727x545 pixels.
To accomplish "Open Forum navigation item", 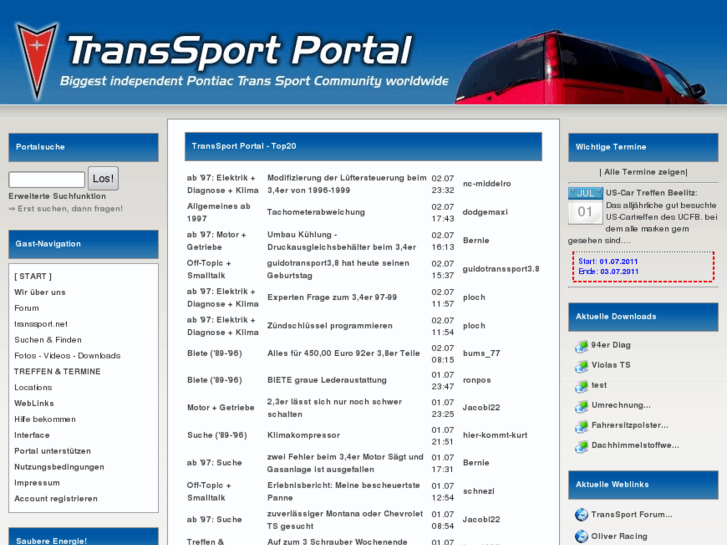I will [x=26, y=308].
